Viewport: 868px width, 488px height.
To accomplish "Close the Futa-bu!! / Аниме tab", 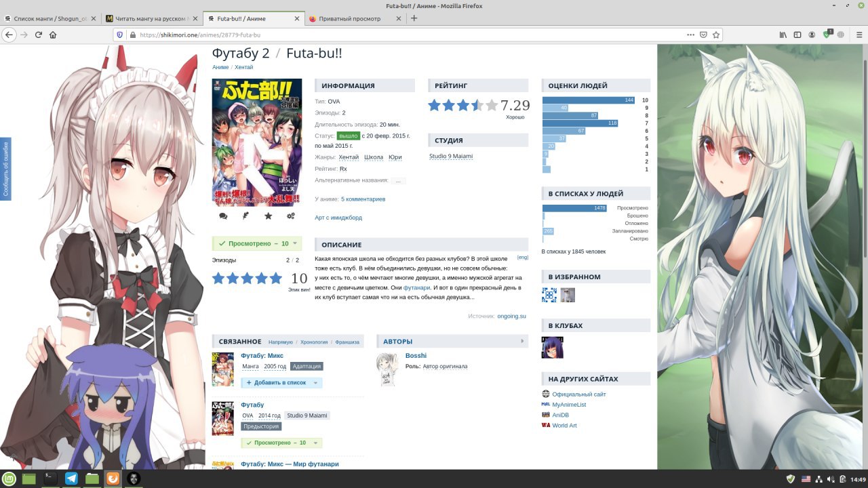I will 296,18.
